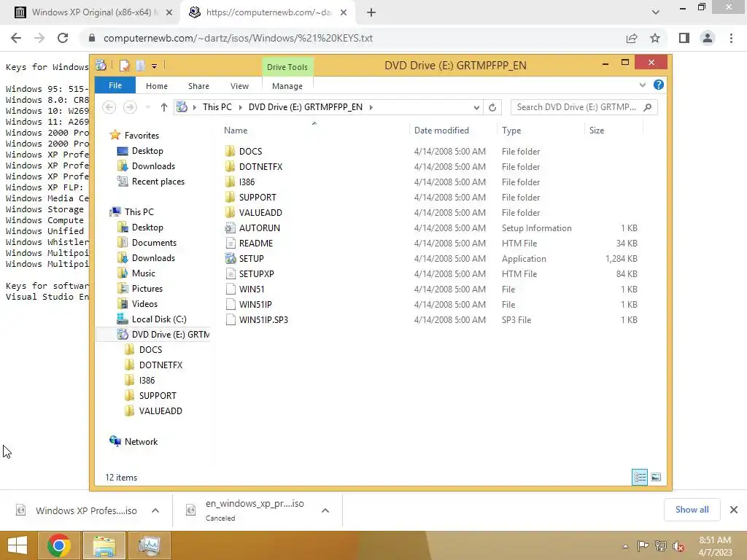Select the README HTM file
Screen dimensions: 747x560
click(x=256, y=244)
